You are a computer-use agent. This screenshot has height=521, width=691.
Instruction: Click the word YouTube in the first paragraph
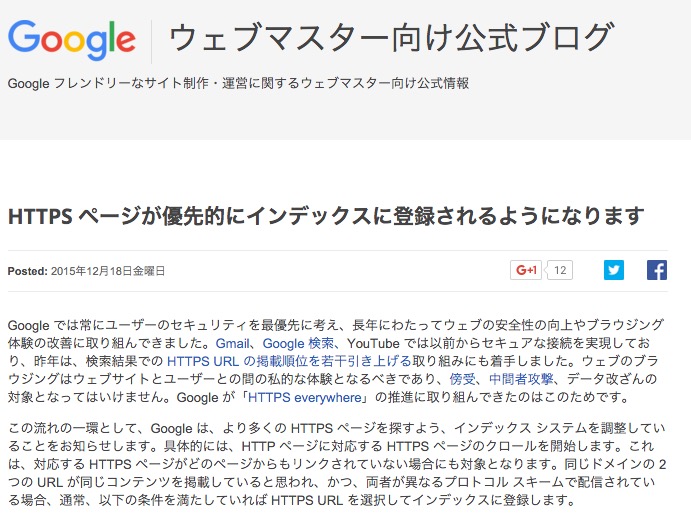(373, 343)
